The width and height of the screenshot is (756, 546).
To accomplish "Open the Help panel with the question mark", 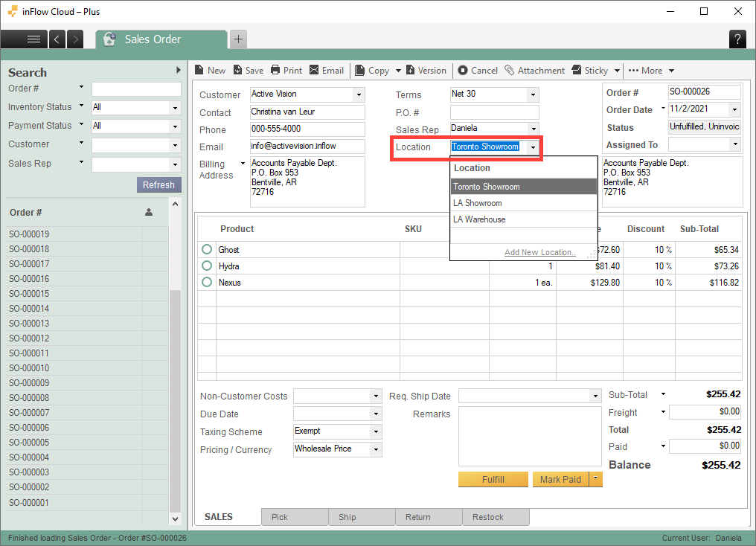I will [x=737, y=39].
